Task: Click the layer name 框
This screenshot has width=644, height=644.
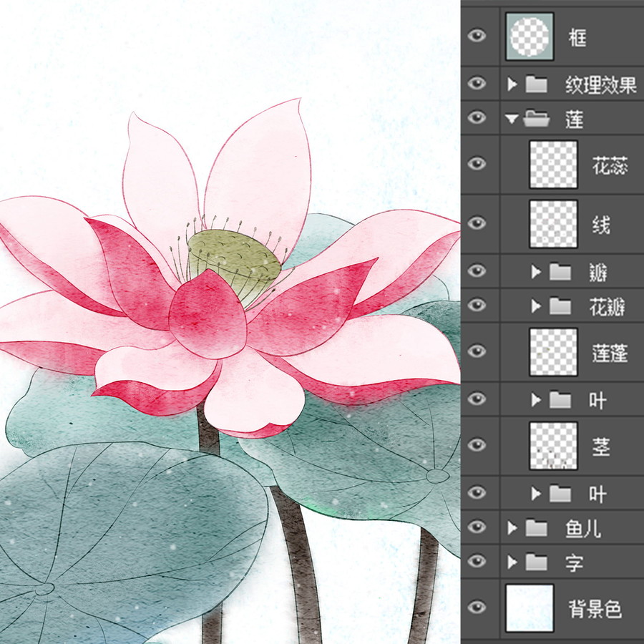Action: (577, 37)
